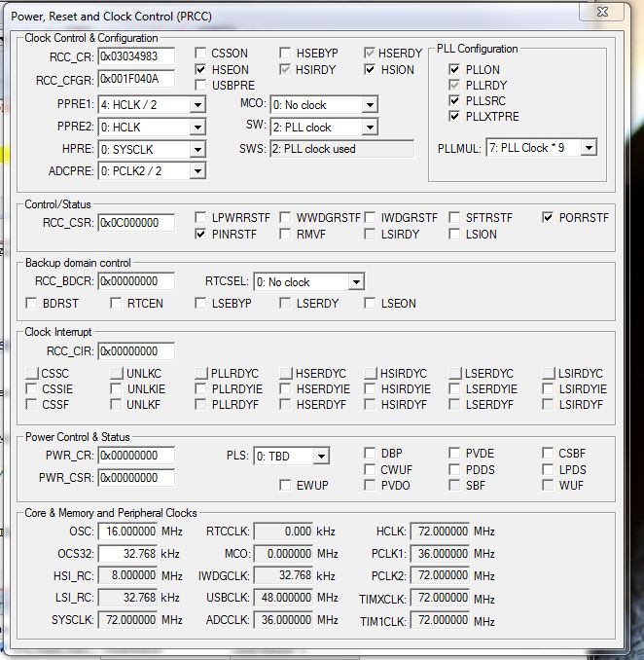
Task: Select the SYSCLK 72.000000 value
Action: 127,619
